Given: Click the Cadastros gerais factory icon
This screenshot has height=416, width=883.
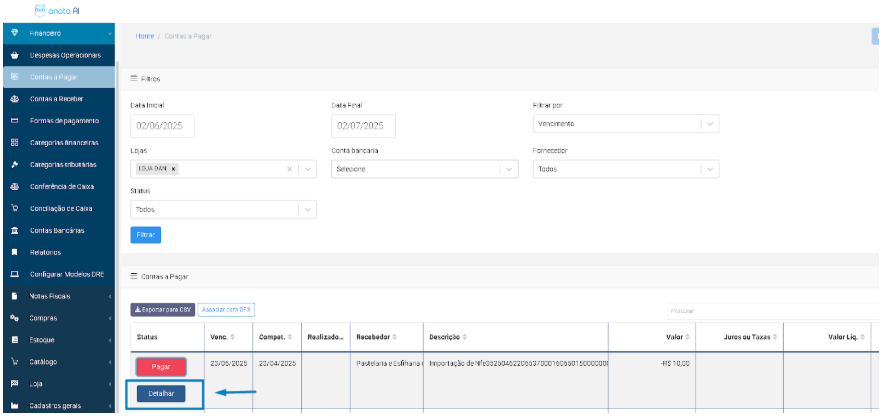Looking at the screenshot, I should pyautogui.click(x=15, y=406).
